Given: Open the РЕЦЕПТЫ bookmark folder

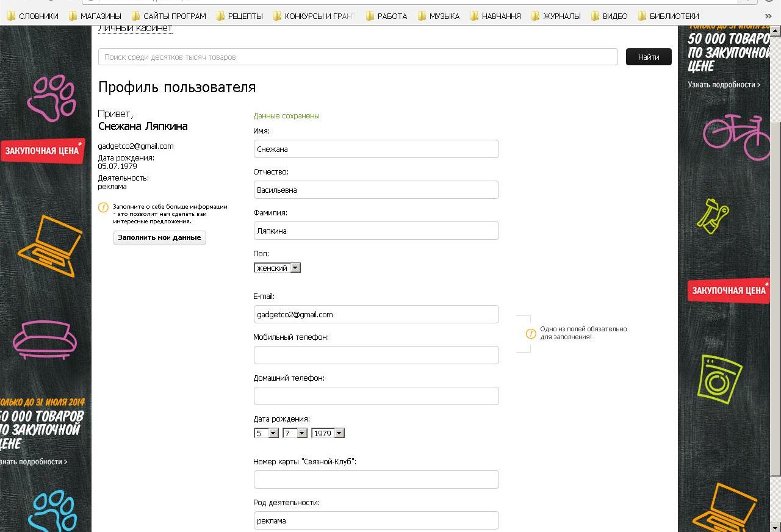Looking at the screenshot, I should 240,16.
